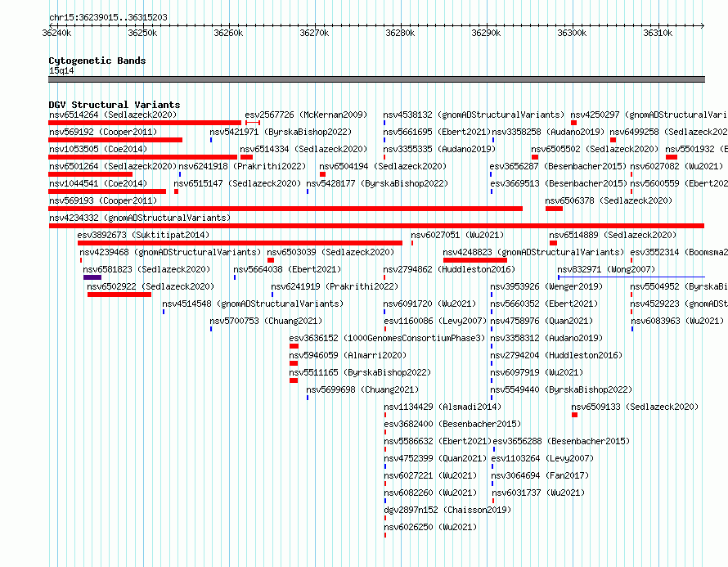Select nsv5511165 (ByrskaBishop2022) label
Viewport: 728px width, 567px height.
point(360,372)
